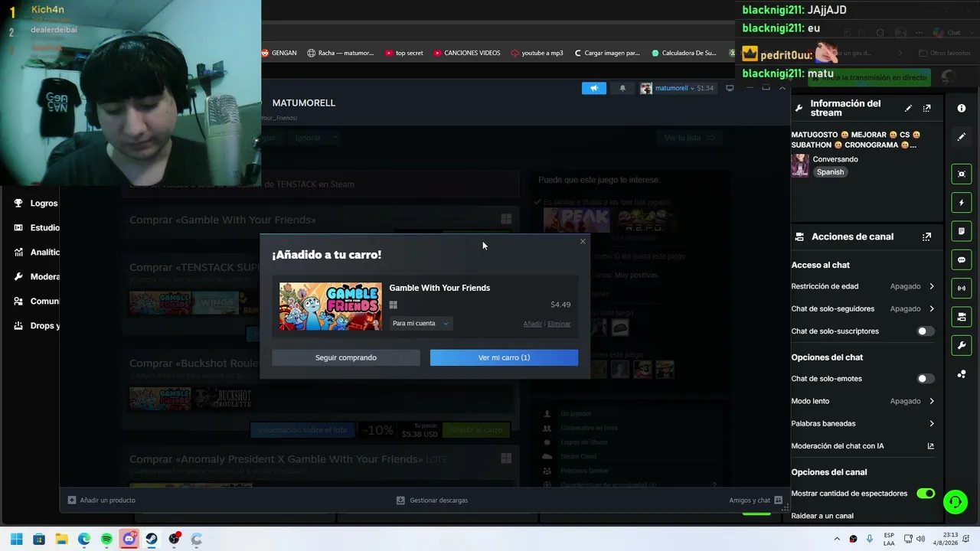Click the info icon in dashboard sidebar
This screenshot has height=551, width=980.
pos(962,109)
